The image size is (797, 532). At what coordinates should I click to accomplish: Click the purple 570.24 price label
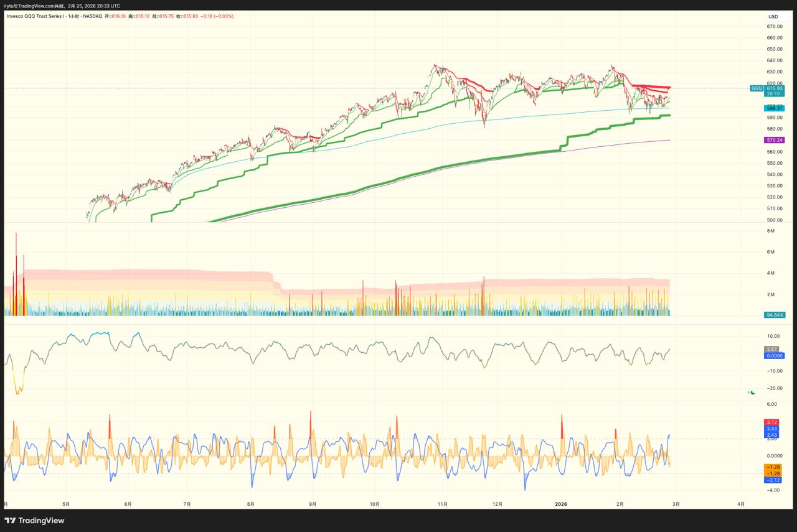tap(774, 141)
